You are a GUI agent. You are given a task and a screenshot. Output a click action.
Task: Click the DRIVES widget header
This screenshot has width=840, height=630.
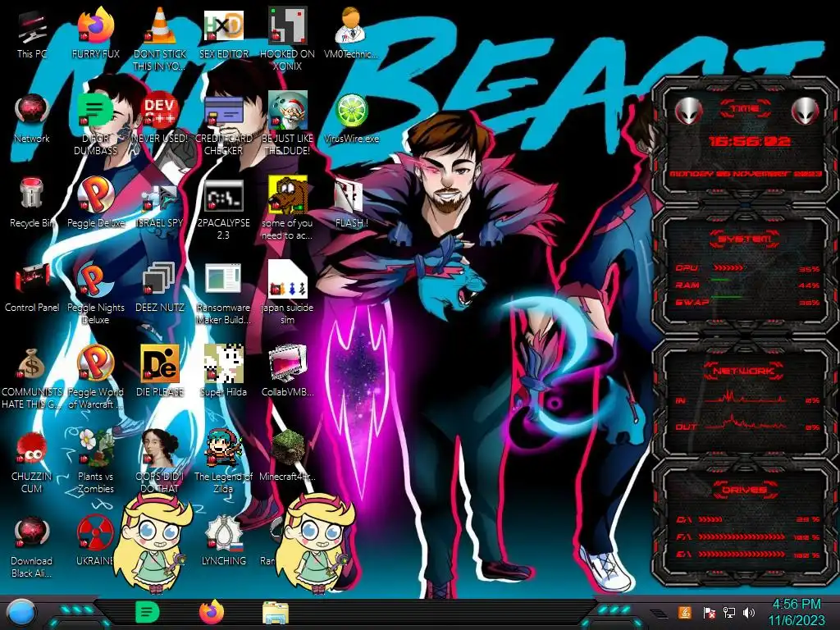pos(744,489)
